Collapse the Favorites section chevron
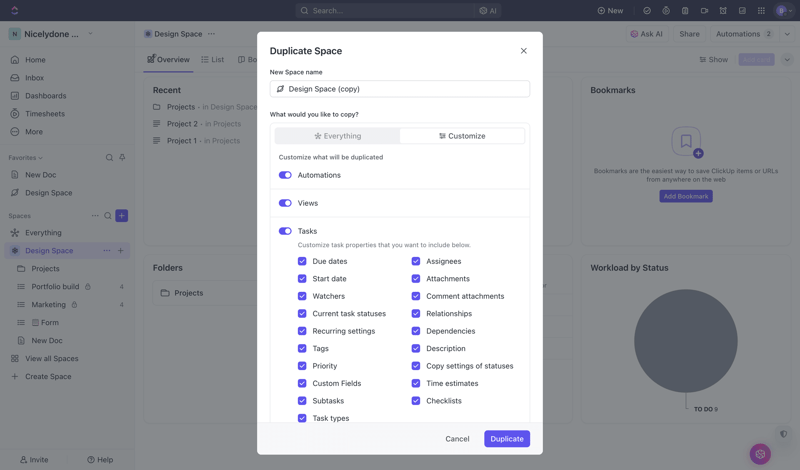Viewport: 800px width, 470px height. (x=40, y=158)
